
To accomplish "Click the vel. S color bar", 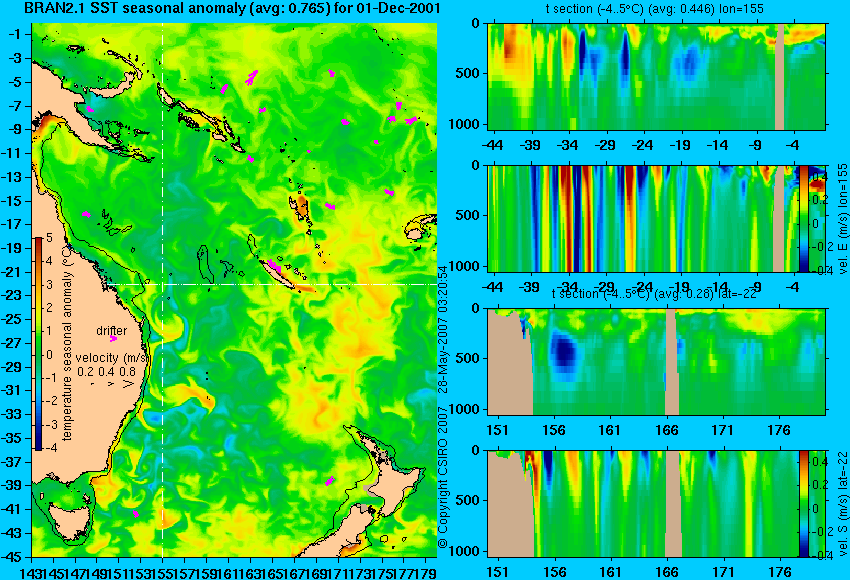I will 804,504.
